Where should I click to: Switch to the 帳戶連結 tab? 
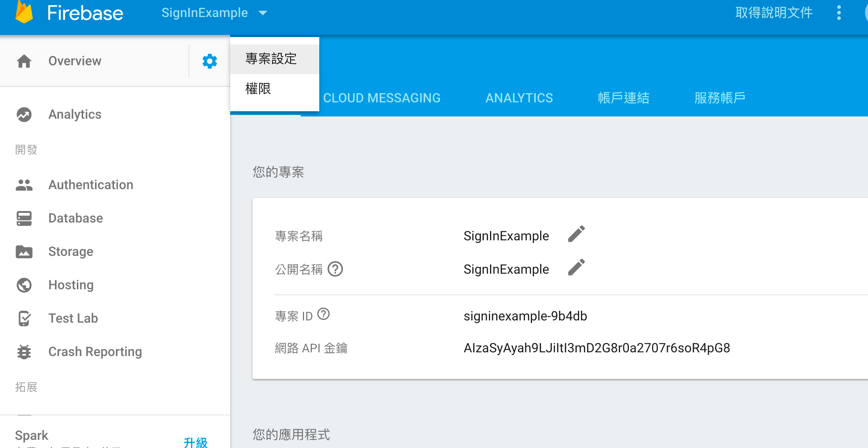(623, 98)
